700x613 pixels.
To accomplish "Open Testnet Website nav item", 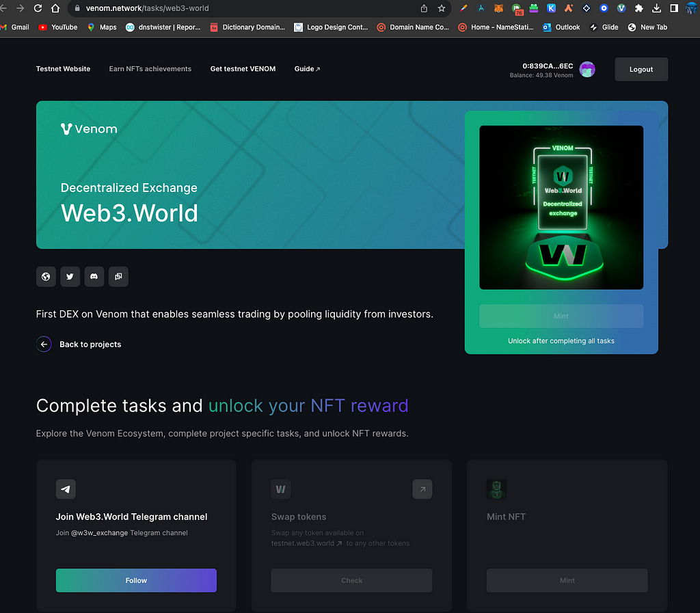I will 63,69.
